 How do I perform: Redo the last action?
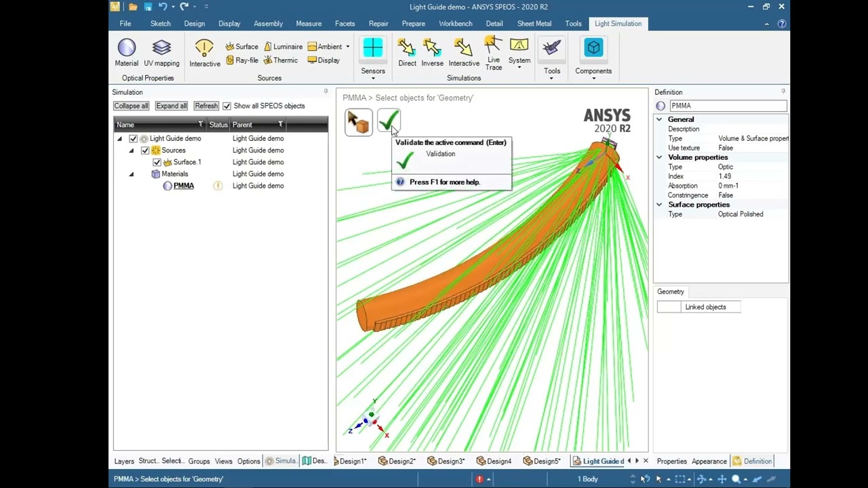pyautogui.click(x=184, y=7)
